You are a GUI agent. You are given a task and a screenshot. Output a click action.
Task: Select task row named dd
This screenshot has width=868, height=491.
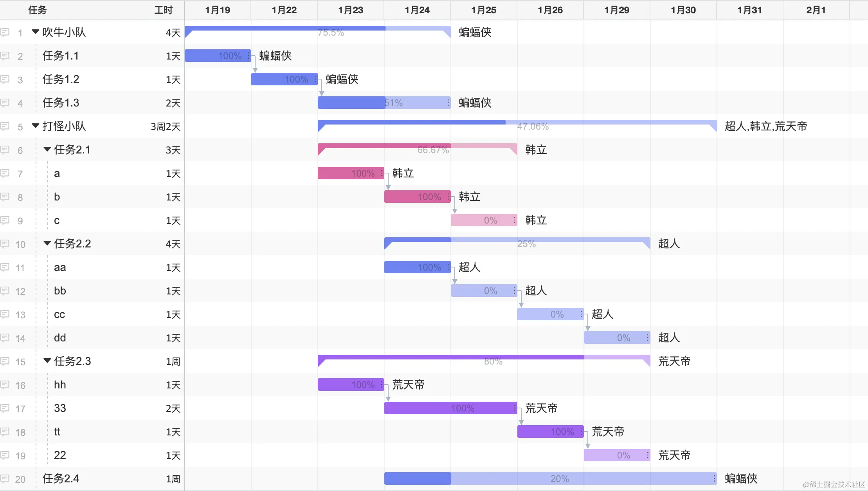pyautogui.click(x=60, y=338)
